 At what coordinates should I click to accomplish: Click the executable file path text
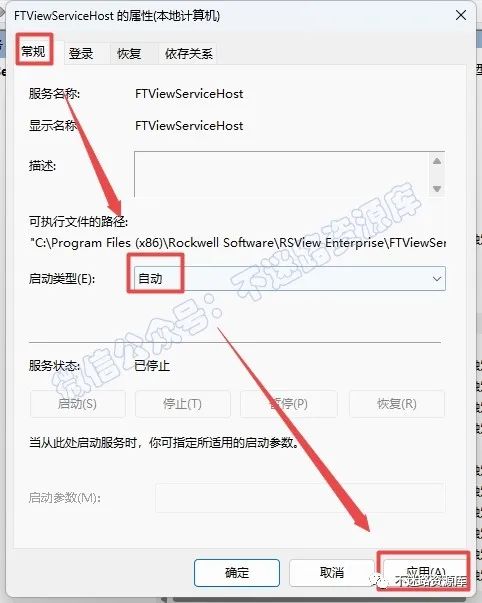click(x=238, y=243)
